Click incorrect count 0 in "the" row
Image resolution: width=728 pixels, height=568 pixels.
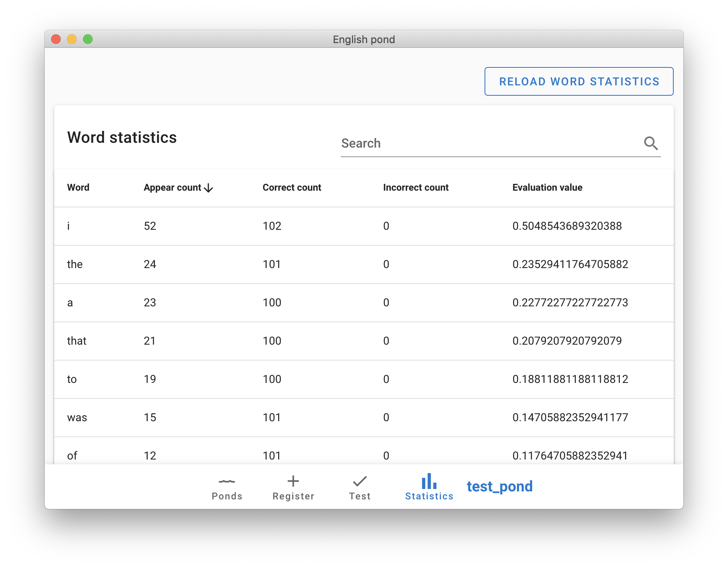click(x=386, y=264)
